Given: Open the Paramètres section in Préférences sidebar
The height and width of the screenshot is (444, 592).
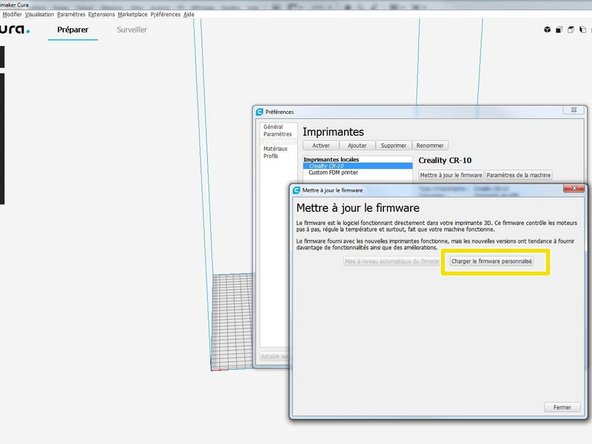Looking at the screenshot, I should click(278, 134).
